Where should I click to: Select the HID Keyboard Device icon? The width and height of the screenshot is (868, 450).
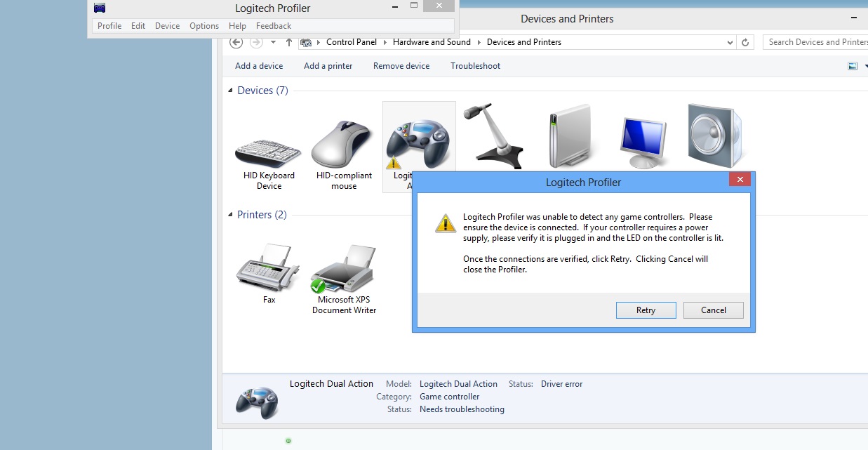pos(269,152)
